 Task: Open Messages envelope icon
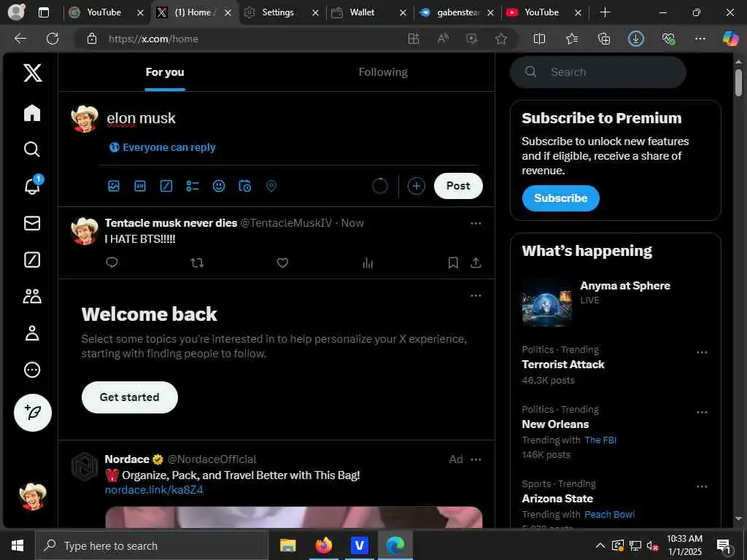(x=32, y=223)
